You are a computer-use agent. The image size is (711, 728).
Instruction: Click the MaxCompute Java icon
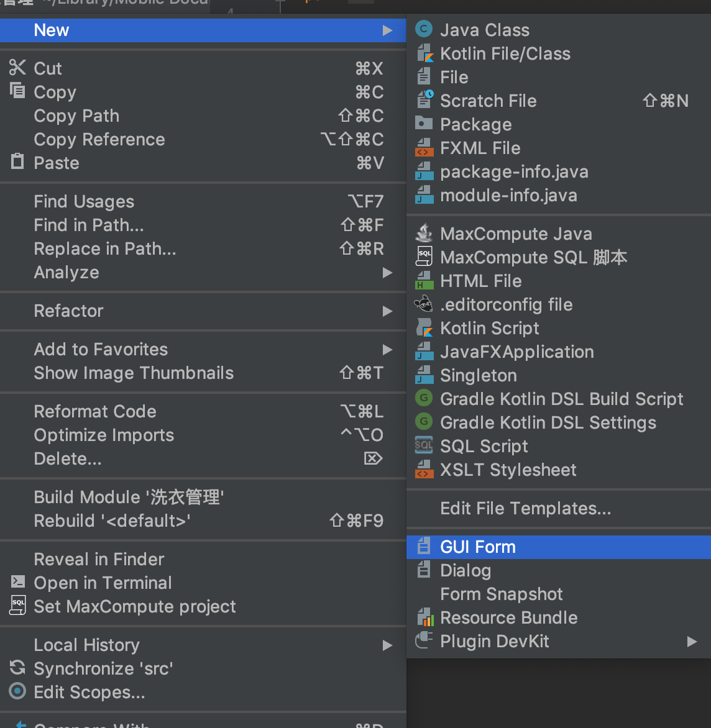pyautogui.click(x=424, y=234)
